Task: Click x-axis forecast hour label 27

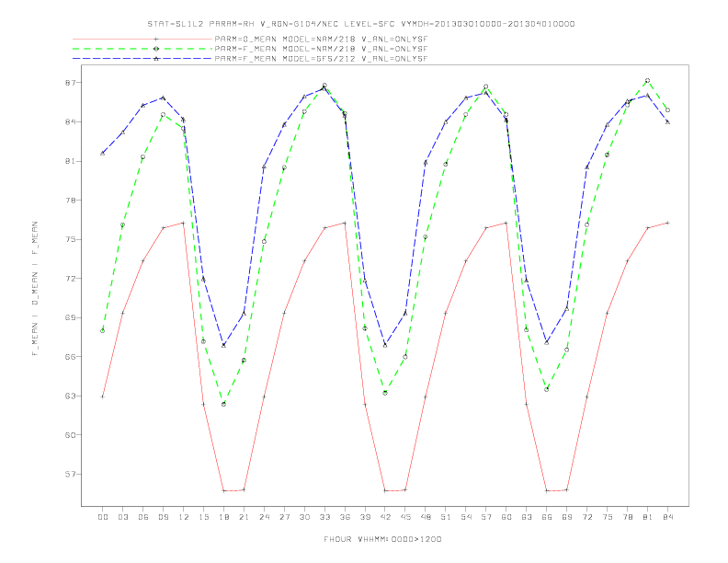Action: click(284, 517)
